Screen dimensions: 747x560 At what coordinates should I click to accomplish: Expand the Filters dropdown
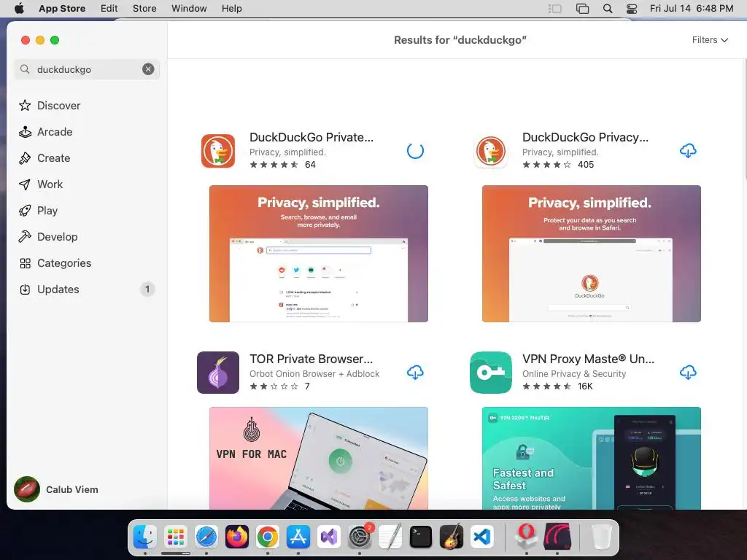tap(710, 40)
